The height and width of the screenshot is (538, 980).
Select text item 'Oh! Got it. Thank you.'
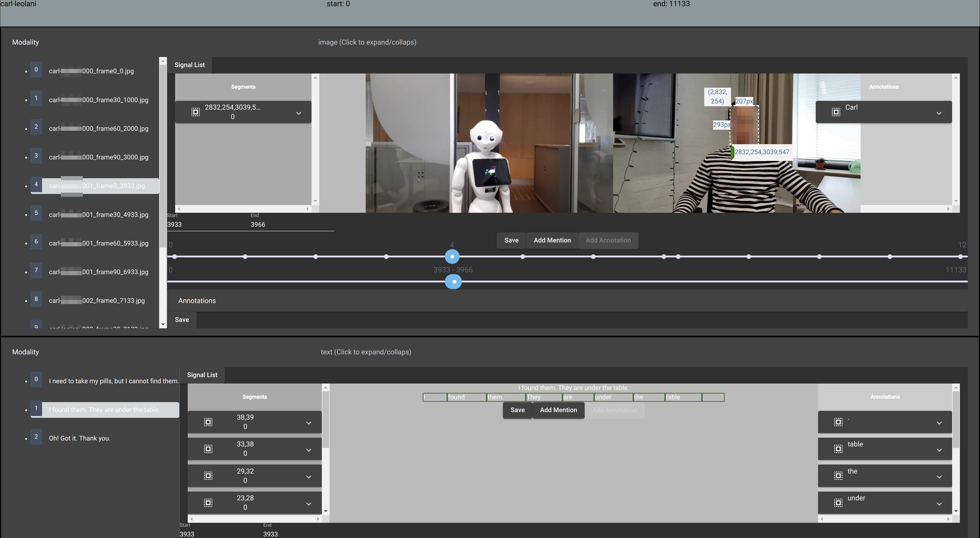coord(79,438)
